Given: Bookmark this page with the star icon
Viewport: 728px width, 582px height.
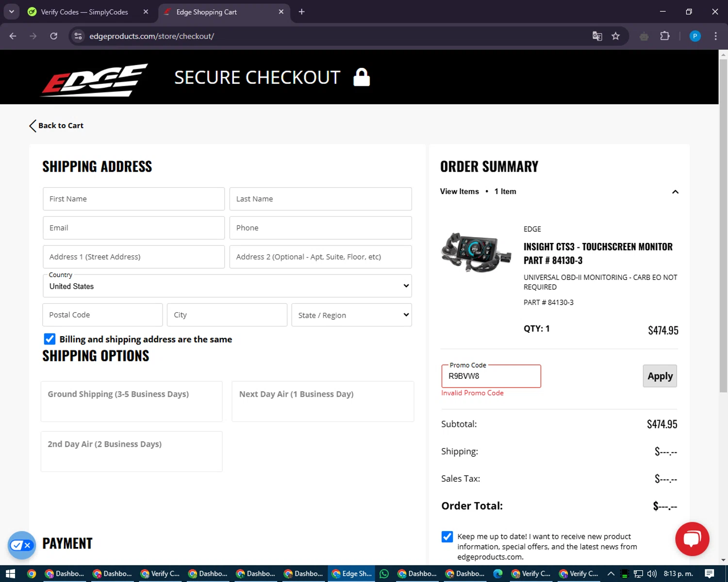Looking at the screenshot, I should [x=615, y=36].
